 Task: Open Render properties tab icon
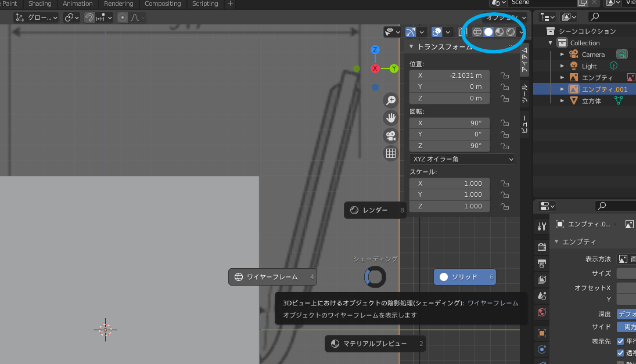pos(542,247)
